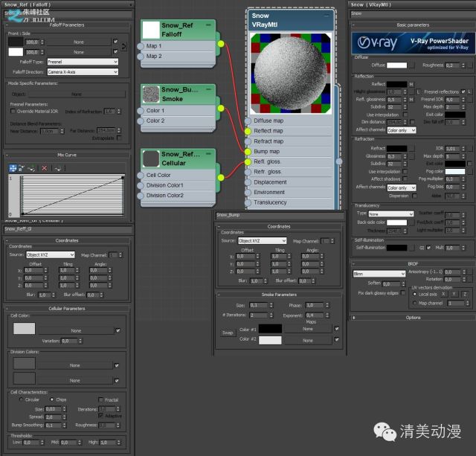The height and width of the screenshot is (456, 476).
Task: Collapse the Mix Curve rollout
Action: [67, 155]
